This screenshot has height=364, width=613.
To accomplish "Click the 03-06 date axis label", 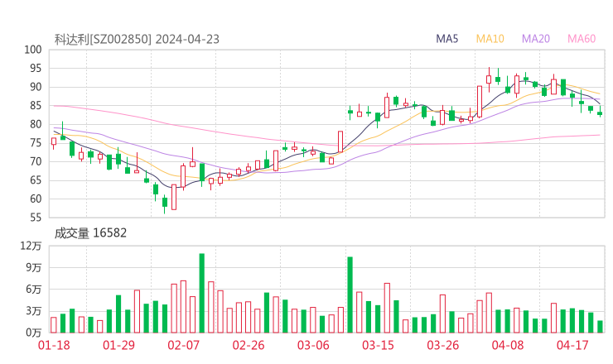I will pyautogui.click(x=313, y=345).
